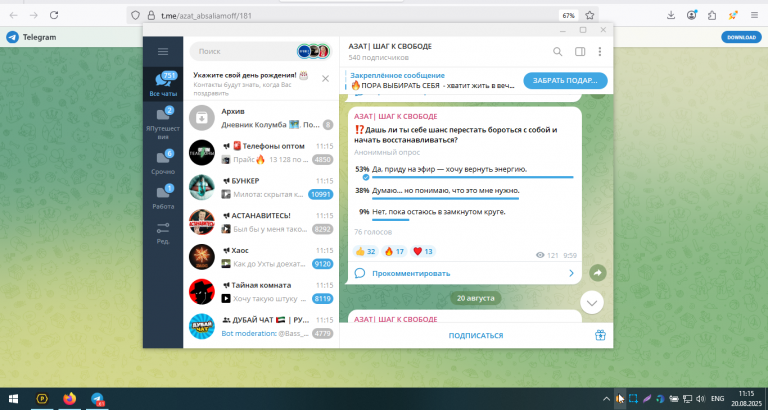Open the 'Архив' chat entry
This screenshot has height=410, width=768.
(x=261, y=118)
